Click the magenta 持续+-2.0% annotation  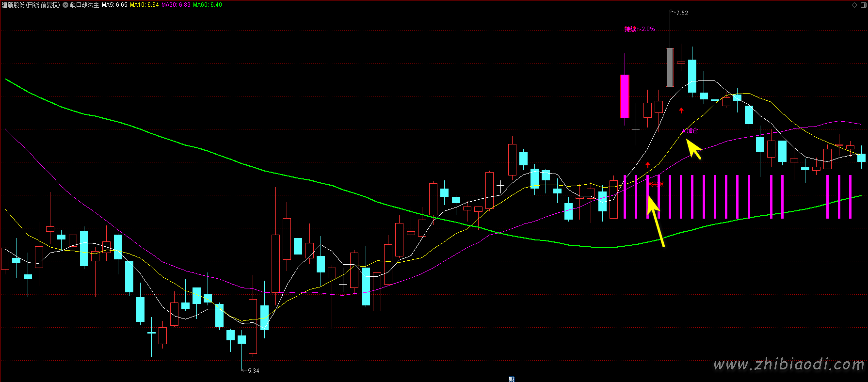640,29
